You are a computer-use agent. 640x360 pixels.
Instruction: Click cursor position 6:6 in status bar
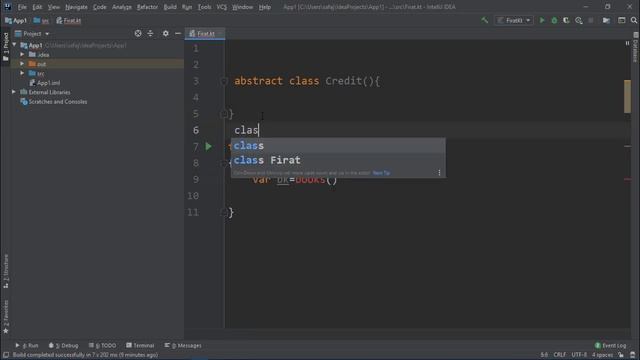pyautogui.click(x=544, y=355)
